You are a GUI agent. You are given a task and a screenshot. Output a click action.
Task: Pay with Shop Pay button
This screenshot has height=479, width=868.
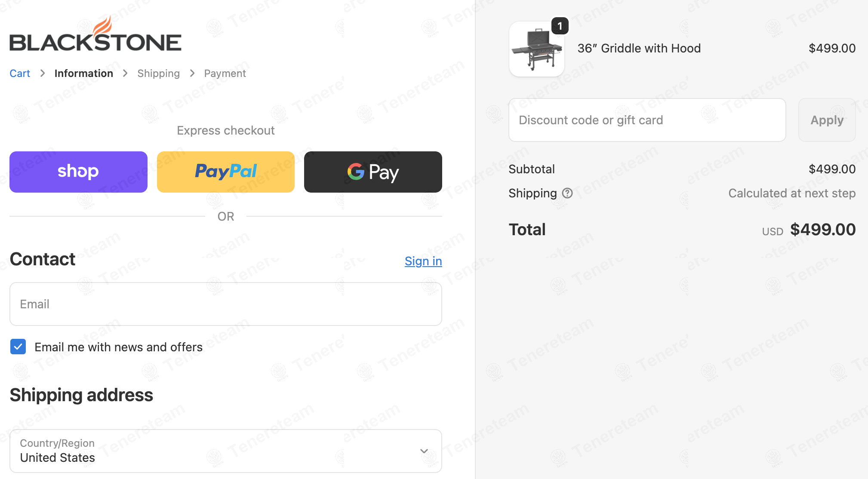(78, 172)
